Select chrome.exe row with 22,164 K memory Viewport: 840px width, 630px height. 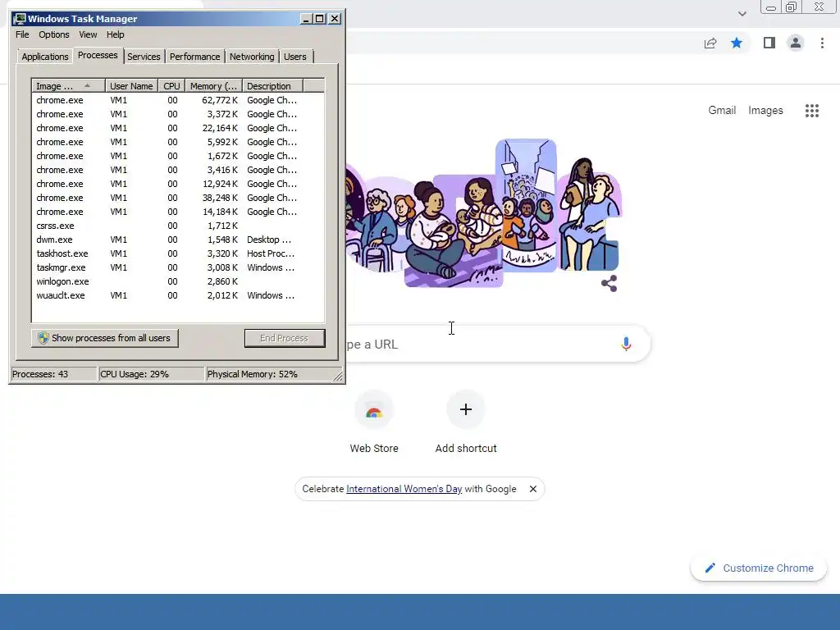pos(178,128)
